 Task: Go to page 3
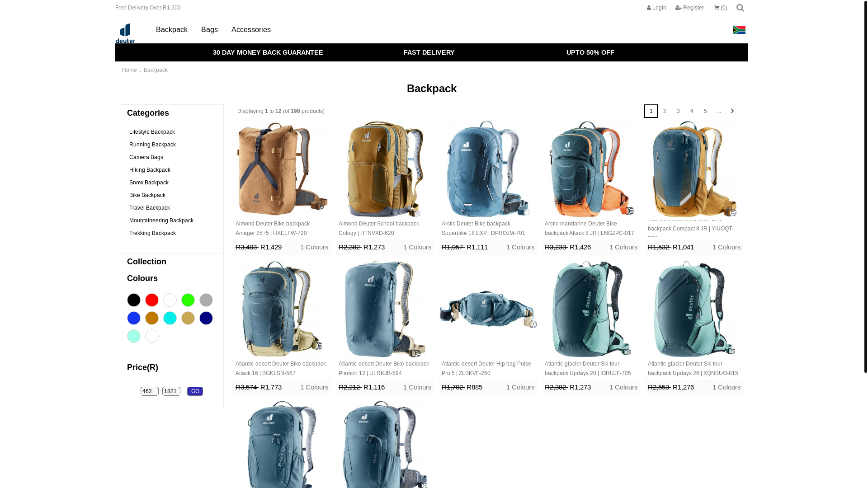[x=678, y=111]
